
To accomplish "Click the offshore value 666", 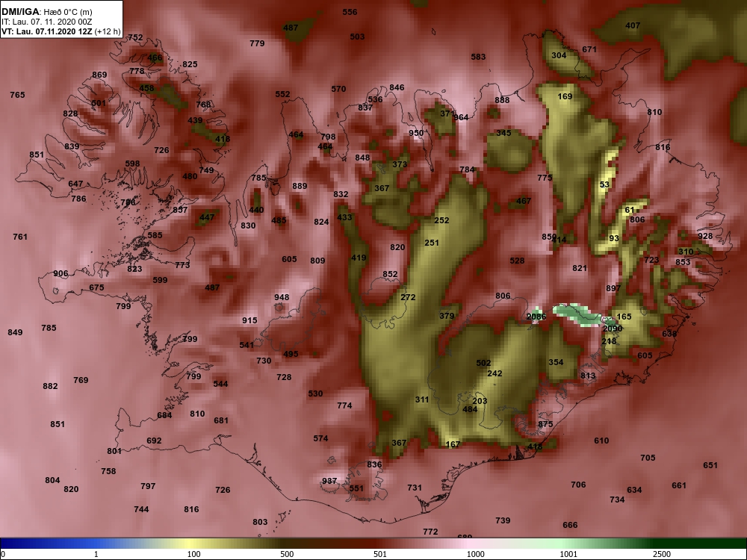I will click(570, 525).
